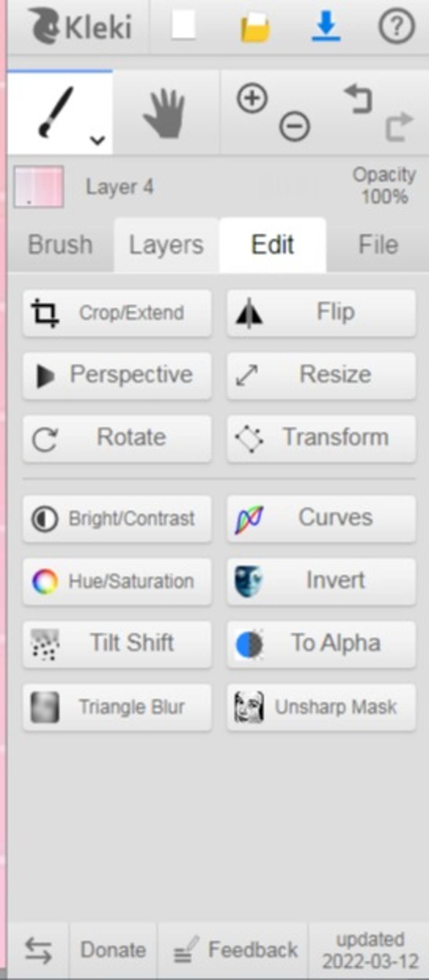Undo the last action
This screenshot has width=429, height=980.
(358, 99)
